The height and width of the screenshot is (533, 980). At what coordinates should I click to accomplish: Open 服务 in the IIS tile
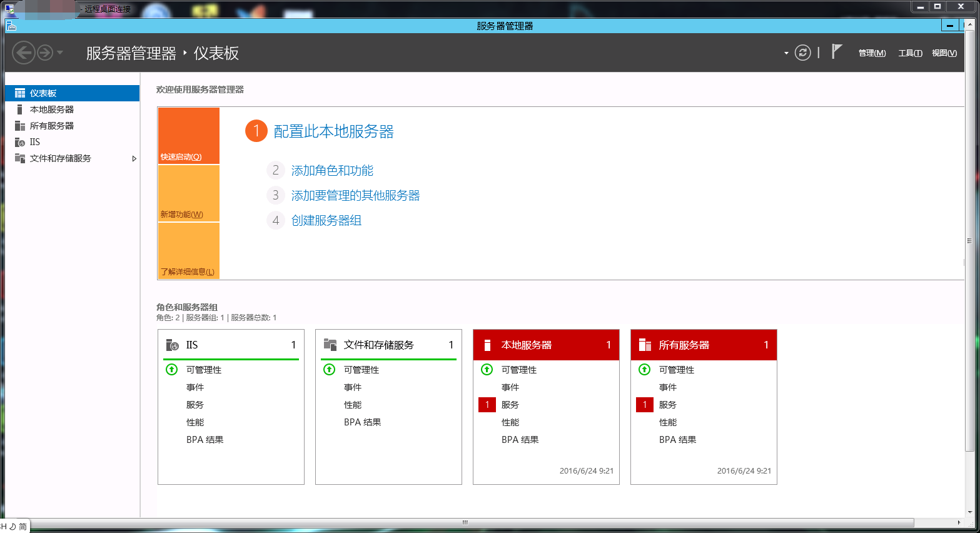195,405
